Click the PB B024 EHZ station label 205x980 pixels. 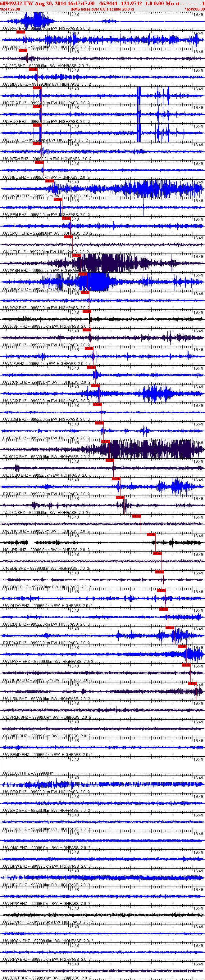(15, 438)
